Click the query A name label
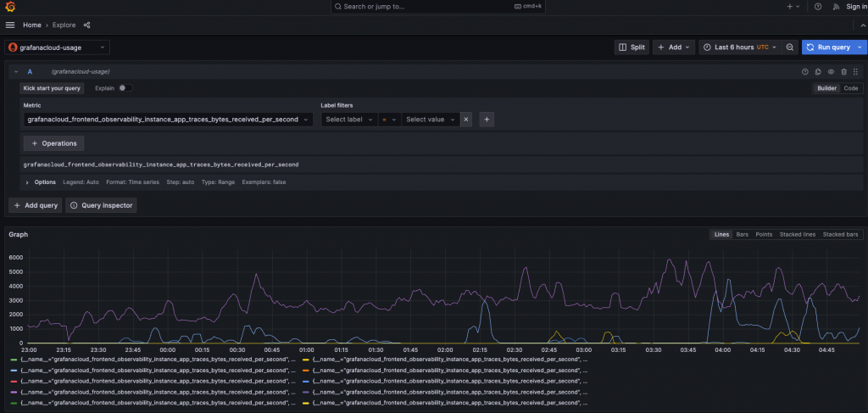 click(30, 71)
